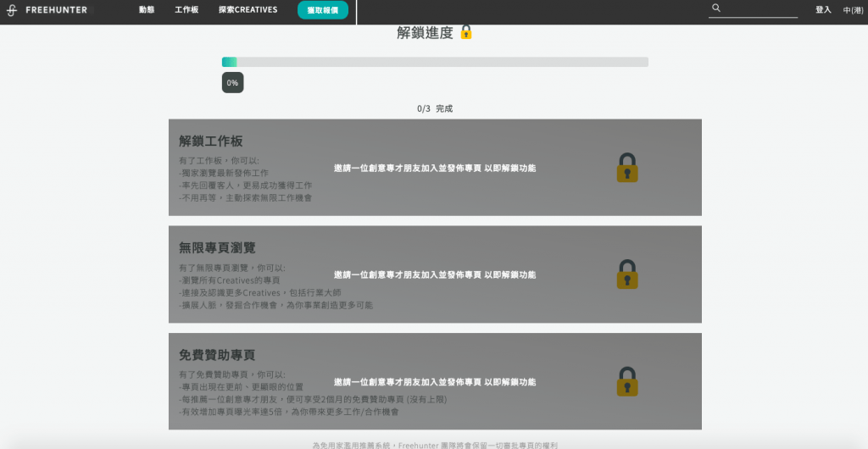This screenshot has height=449, width=868.
Task: Click the unlock progress bar
Action: (435, 62)
